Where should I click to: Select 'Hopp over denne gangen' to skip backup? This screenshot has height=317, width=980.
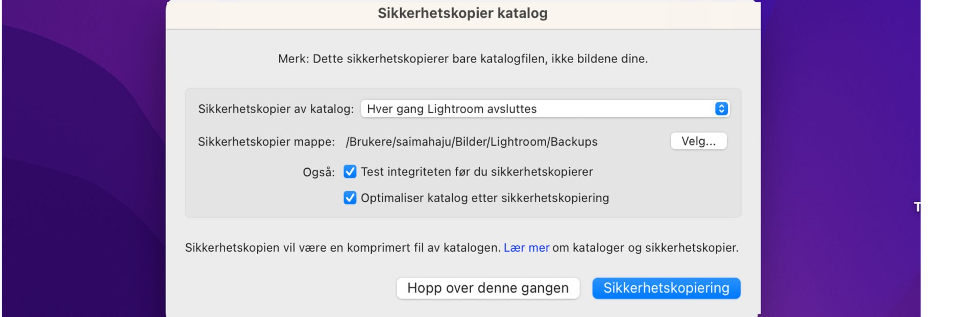pos(487,287)
